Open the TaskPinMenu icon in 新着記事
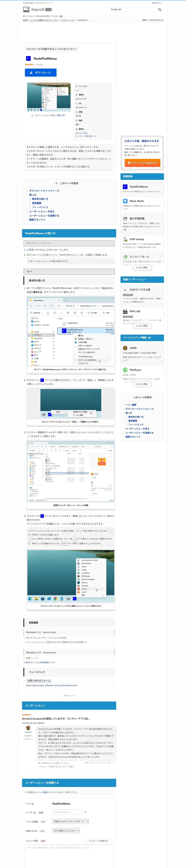The height and width of the screenshot is (868, 186). point(125,187)
